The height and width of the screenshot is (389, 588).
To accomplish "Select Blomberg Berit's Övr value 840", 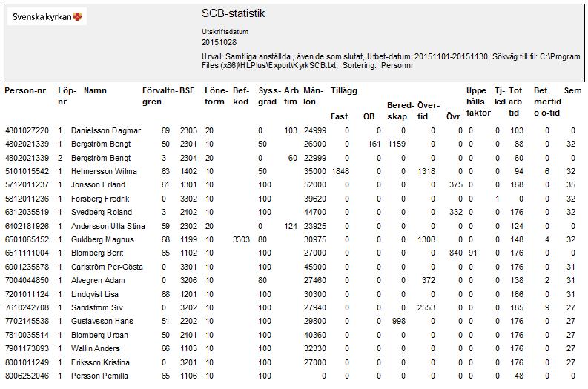I will coord(455,253).
